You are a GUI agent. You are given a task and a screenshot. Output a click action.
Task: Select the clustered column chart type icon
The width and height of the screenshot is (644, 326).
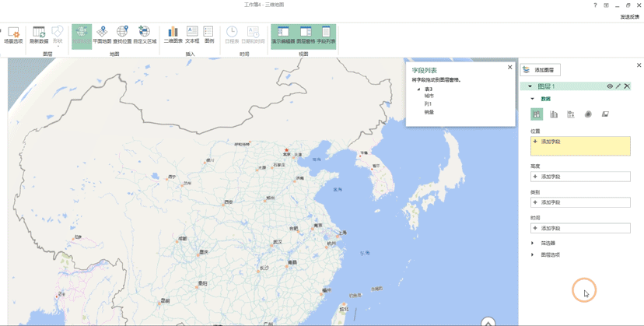coord(554,114)
